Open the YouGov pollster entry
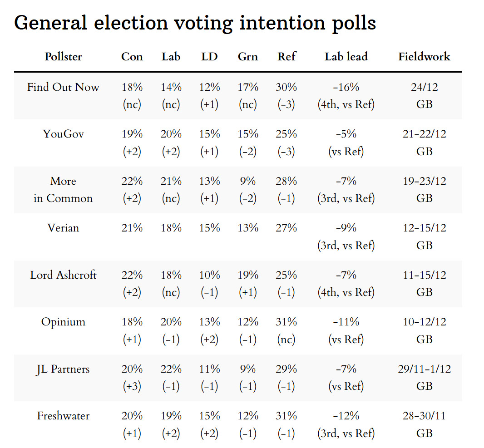The height and width of the screenshot is (448, 484). click(x=63, y=134)
